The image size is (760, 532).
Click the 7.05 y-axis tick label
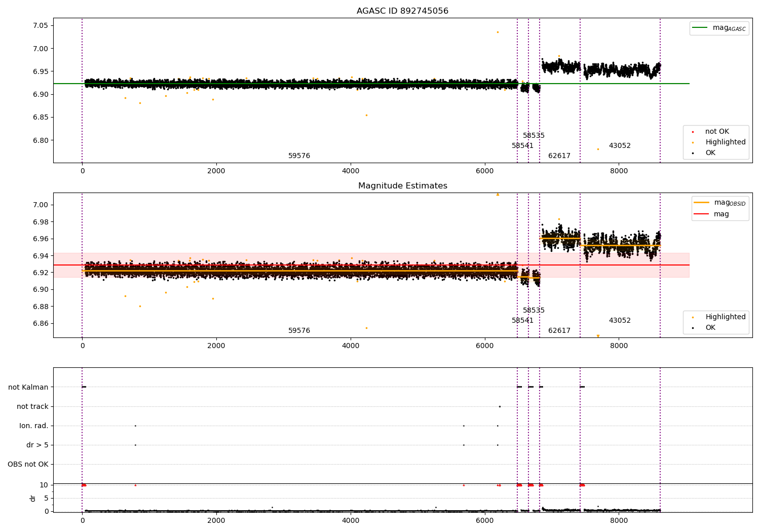pos(40,26)
